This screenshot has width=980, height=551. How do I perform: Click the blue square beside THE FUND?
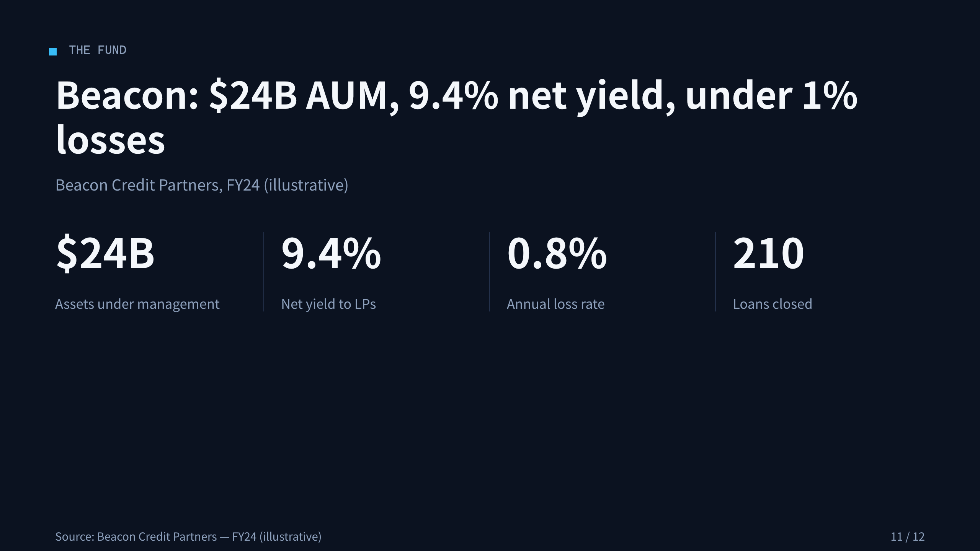(x=53, y=52)
